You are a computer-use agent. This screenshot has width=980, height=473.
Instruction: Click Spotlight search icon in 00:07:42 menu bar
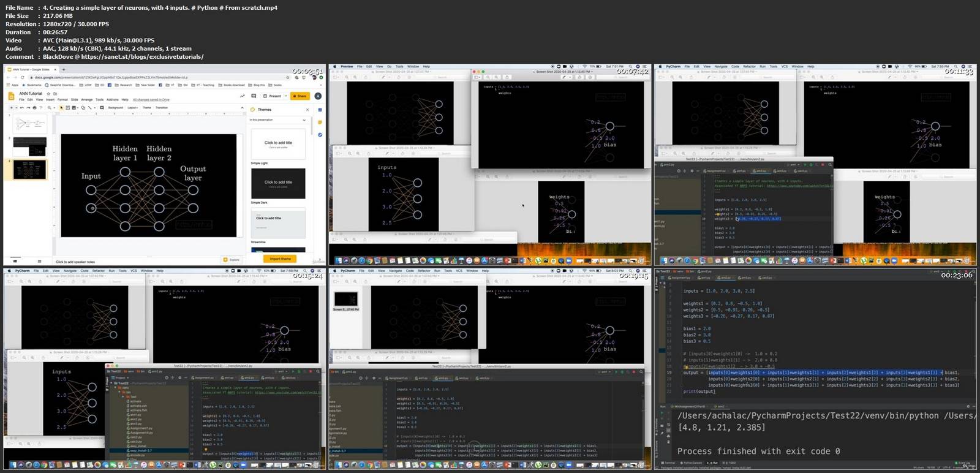pyautogui.click(x=630, y=66)
